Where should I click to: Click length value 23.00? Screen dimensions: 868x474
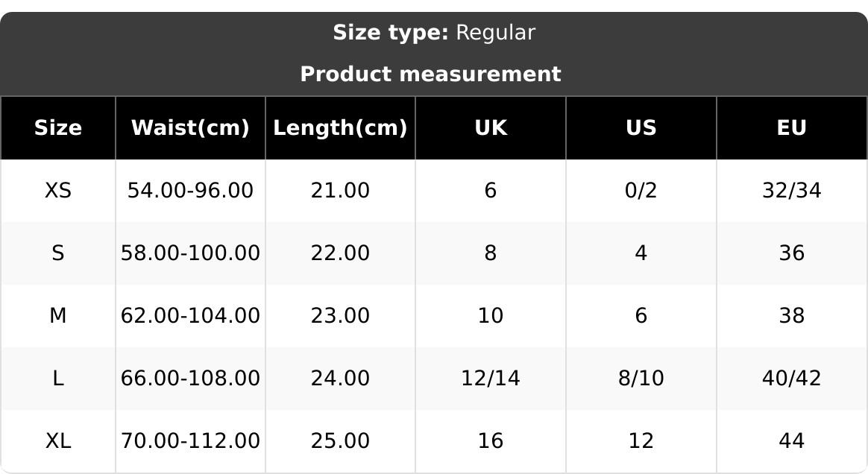click(x=340, y=316)
